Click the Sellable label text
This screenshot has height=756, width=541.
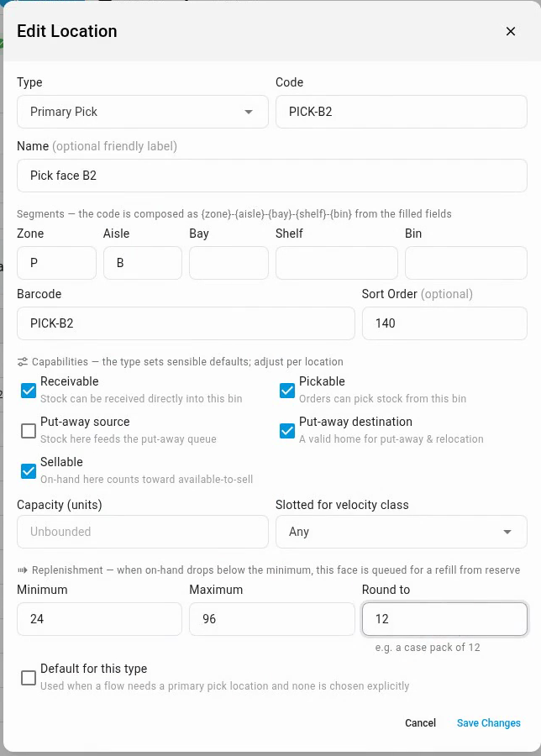pyautogui.click(x=61, y=462)
